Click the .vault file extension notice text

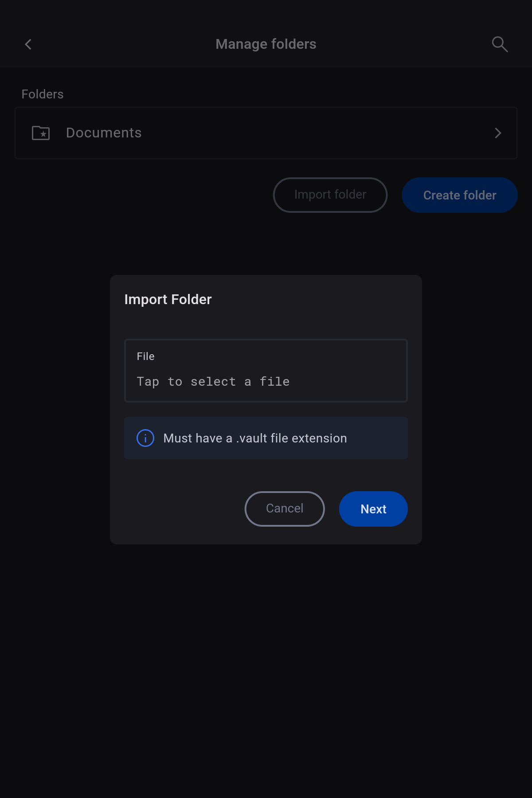255,438
